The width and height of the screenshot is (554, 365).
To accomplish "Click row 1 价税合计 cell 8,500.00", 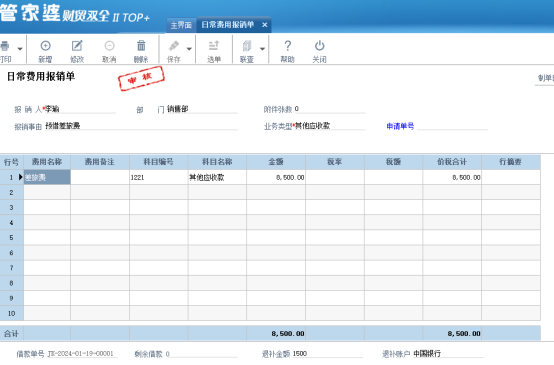I will (452, 177).
